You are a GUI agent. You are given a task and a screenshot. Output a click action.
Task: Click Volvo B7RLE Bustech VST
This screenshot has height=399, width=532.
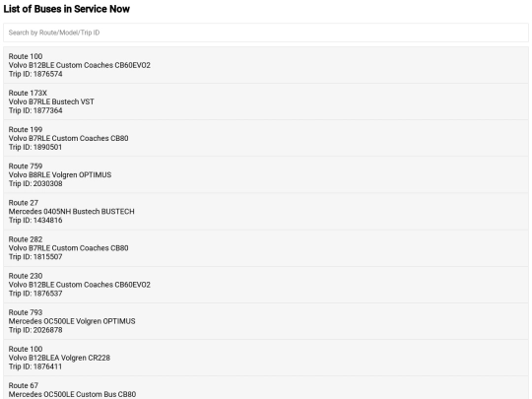click(x=51, y=101)
